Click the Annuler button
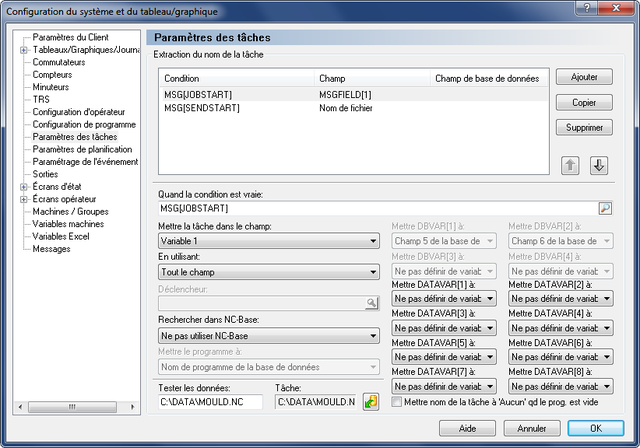640x448 pixels. pos(531,428)
